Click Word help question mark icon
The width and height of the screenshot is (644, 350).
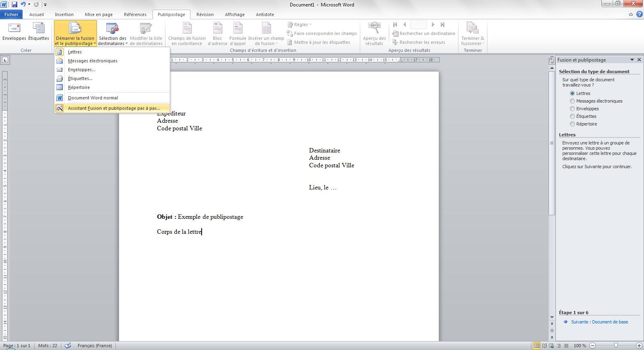point(639,14)
